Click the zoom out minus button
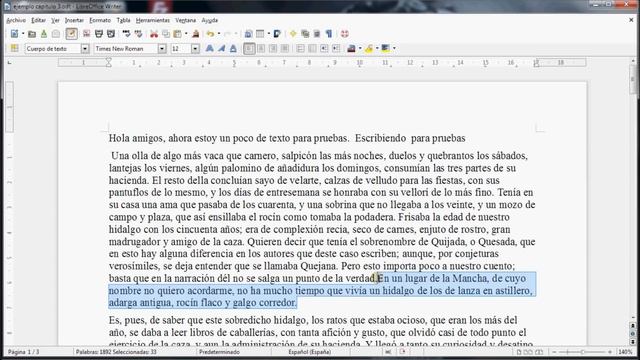Image resolution: width=640 pixels, height=360 pixels. click(554, 352)
